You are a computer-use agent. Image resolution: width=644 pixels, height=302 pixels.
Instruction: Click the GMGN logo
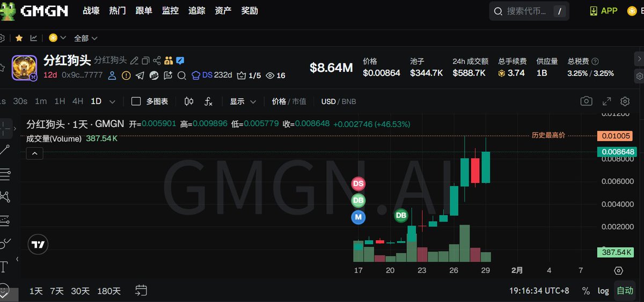point(34,11)
